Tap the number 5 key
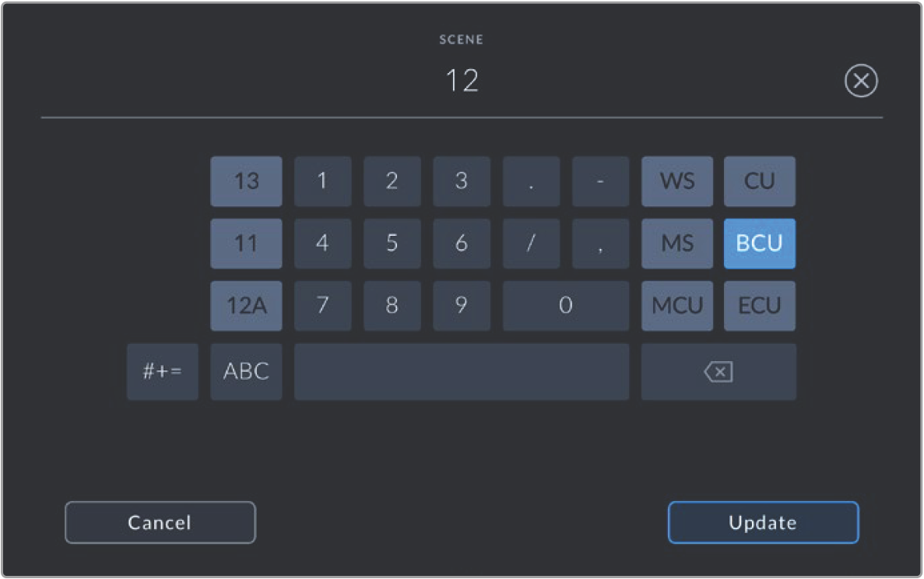Screen dimensions: 924x579 (x=392, y=244)
